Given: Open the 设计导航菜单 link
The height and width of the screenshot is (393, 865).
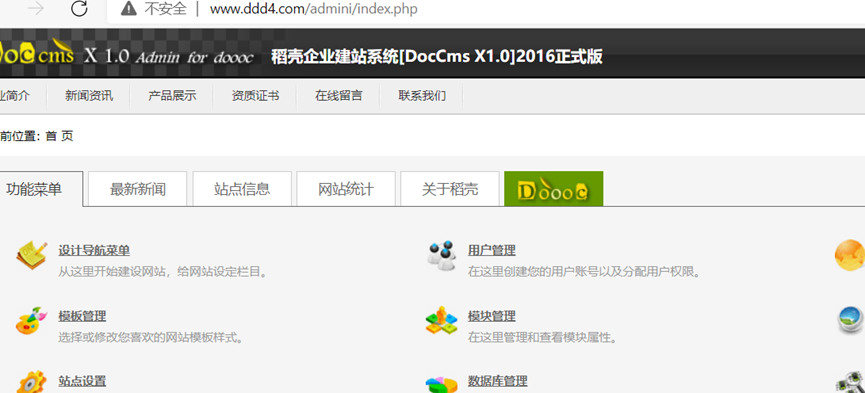Looking at the screenshot, I should pyautogui.click(x=94, y=251).
